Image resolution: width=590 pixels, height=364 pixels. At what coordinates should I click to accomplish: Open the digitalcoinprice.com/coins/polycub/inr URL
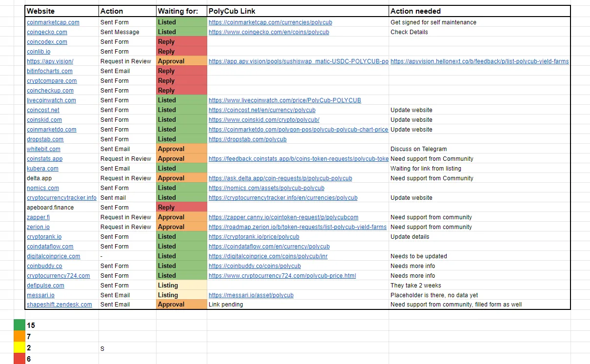pyautogui.click(x=268, y=256)
